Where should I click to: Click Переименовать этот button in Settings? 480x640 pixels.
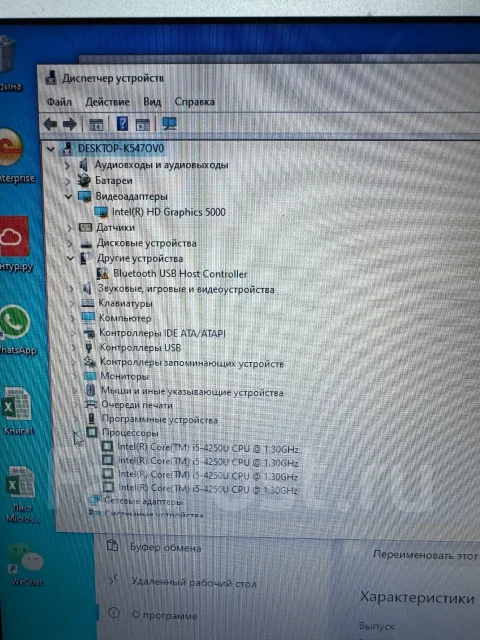(x=425, y=555)
